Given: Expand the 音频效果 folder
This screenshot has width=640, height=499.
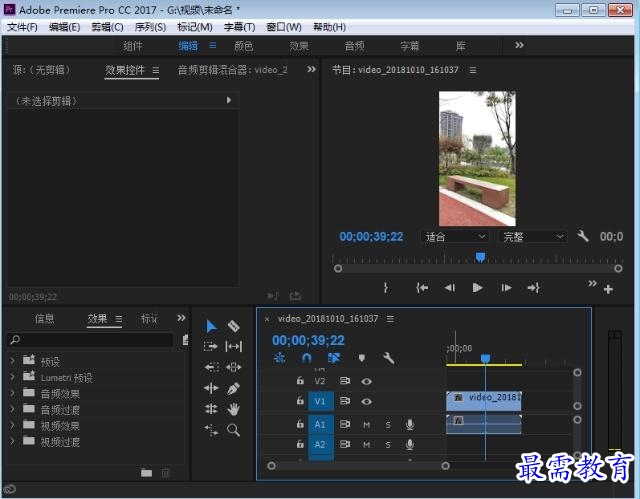Looking at the screenshot, I should point(12,393).
